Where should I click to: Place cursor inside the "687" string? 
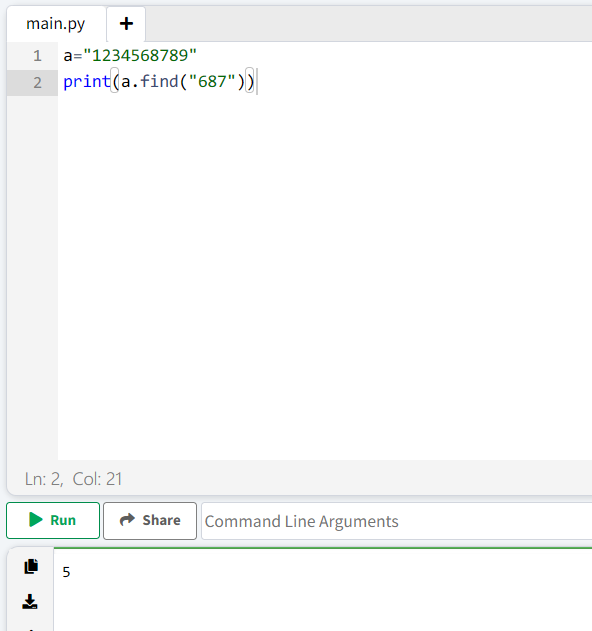(212, 81)
